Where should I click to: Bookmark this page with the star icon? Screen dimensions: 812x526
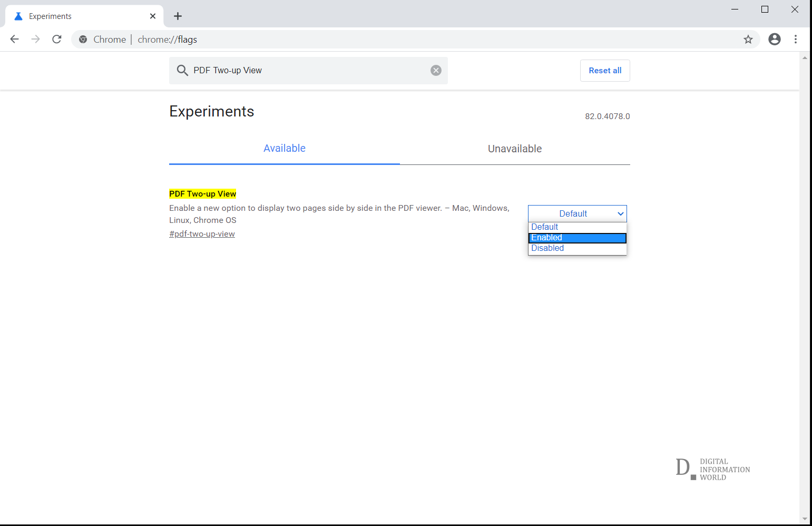[748, 39]
